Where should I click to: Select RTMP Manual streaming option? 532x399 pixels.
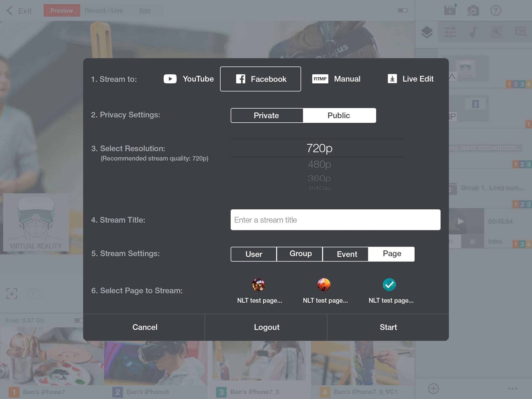336,79
